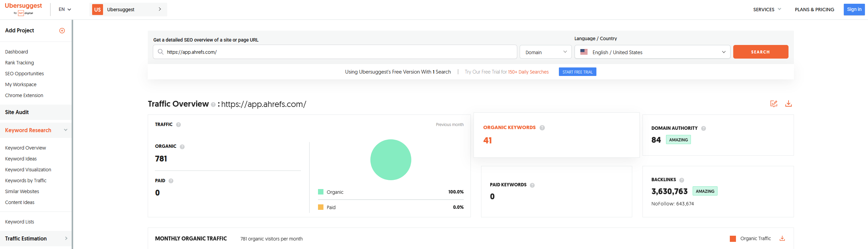868x249 pixels.
Task: Click the plus icon beside Add Project
Action: (62, 31)
